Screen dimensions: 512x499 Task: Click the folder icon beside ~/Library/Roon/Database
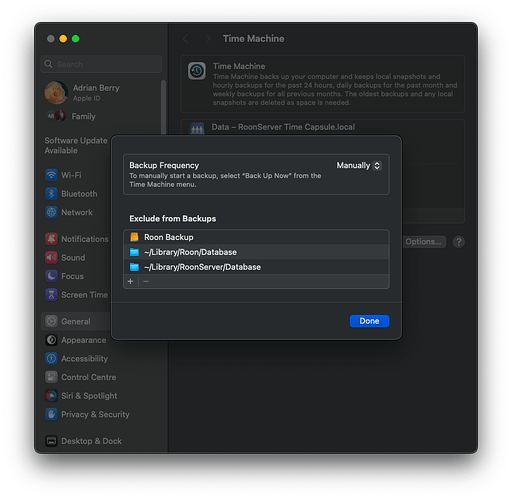click(x=134, y=252)
